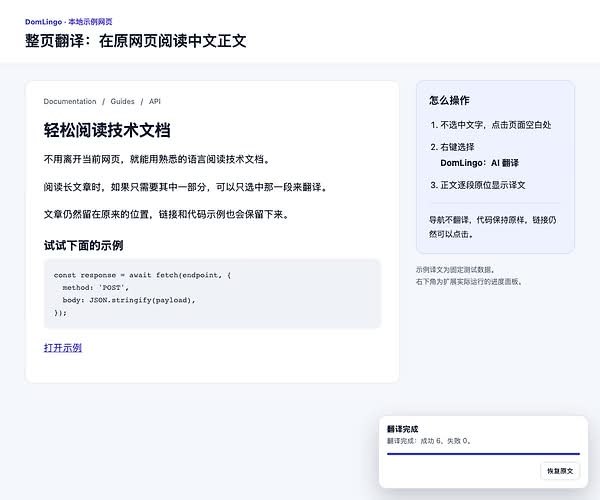
Task: Select the API breadcrumb
Action: 155,101
